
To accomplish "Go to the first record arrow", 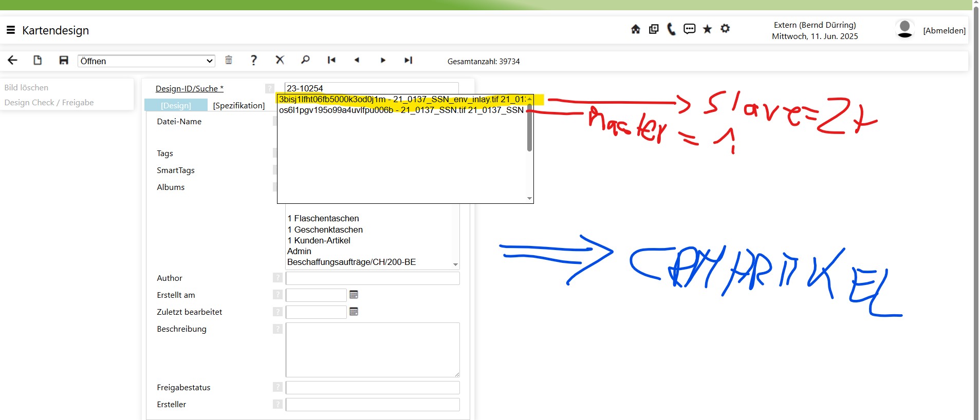I will click(331, 60).
